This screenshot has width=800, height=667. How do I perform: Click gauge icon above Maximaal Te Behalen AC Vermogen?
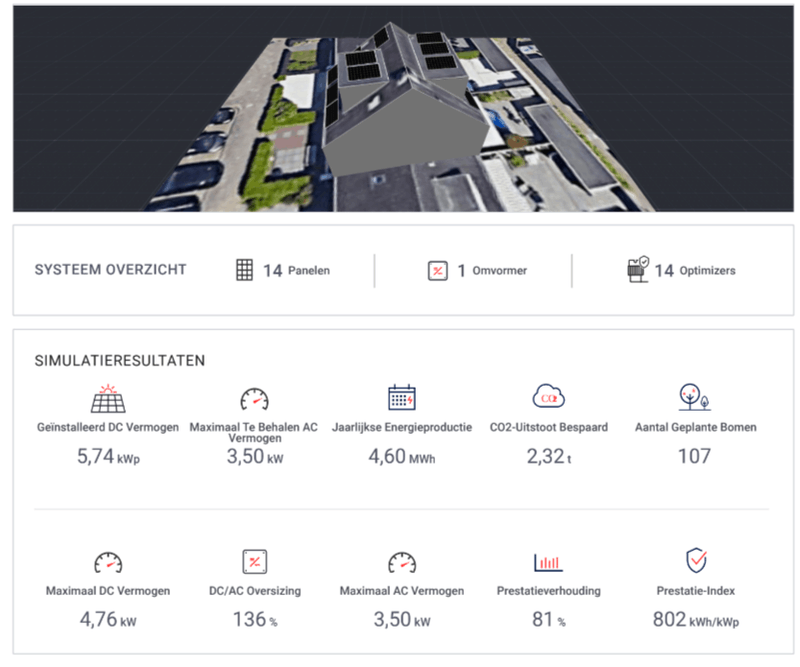(x=255, y=399)
